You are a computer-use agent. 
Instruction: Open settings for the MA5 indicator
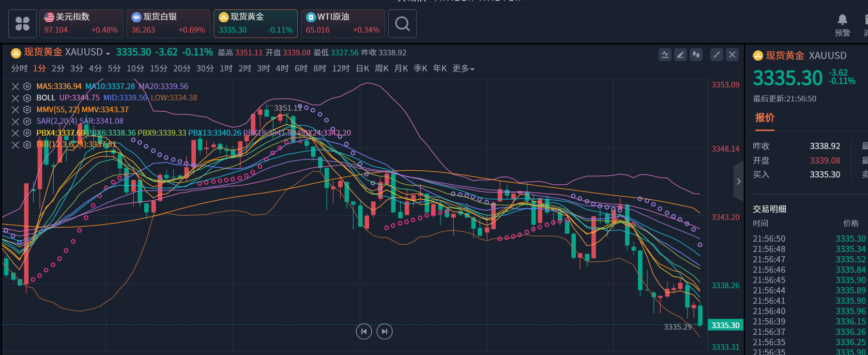(27, 86)
